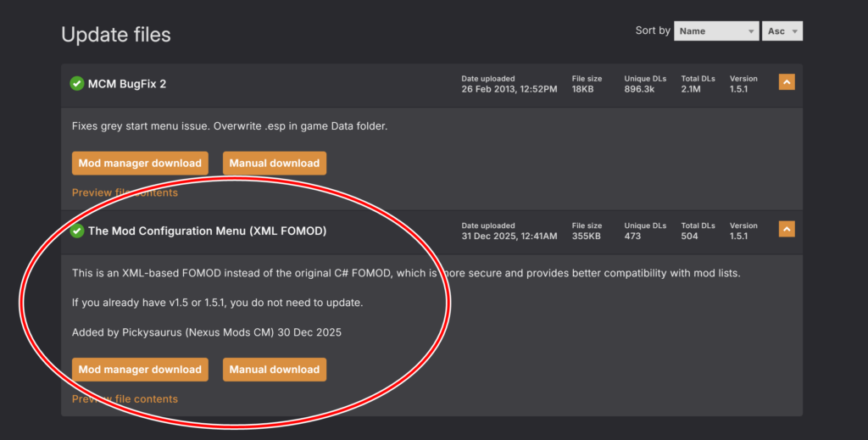Open Preview file contents for XML FOMOD
This screenshot has width=868, height=440.
click(x=125, y=398)
